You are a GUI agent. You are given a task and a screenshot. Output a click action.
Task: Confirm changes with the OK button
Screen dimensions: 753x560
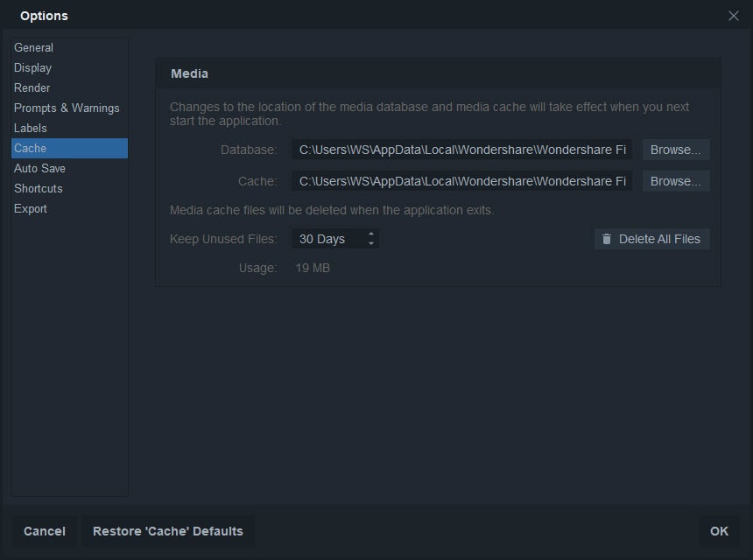coord(719,530)
